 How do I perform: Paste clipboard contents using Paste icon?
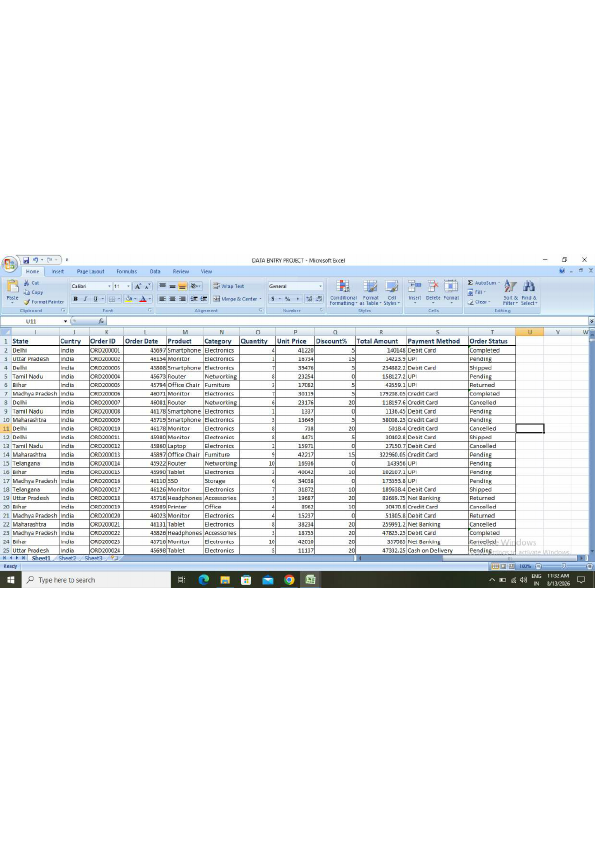[x=12, y=288]
